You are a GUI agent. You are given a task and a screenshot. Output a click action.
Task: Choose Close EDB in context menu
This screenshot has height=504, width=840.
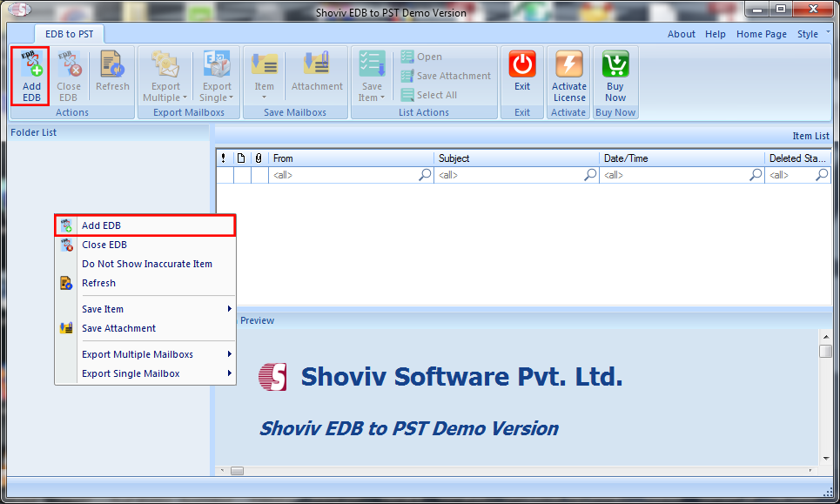pos(145,245)
